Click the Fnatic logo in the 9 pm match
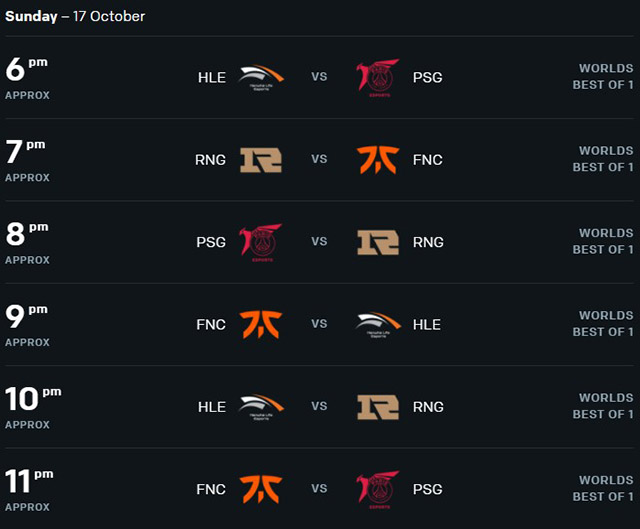 (260, 325)
